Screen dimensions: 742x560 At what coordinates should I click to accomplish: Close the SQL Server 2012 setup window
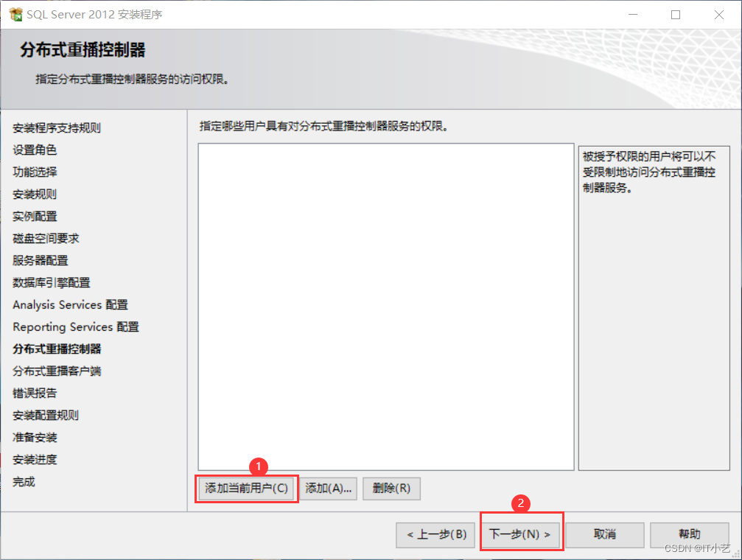click(x=719, y=15)
